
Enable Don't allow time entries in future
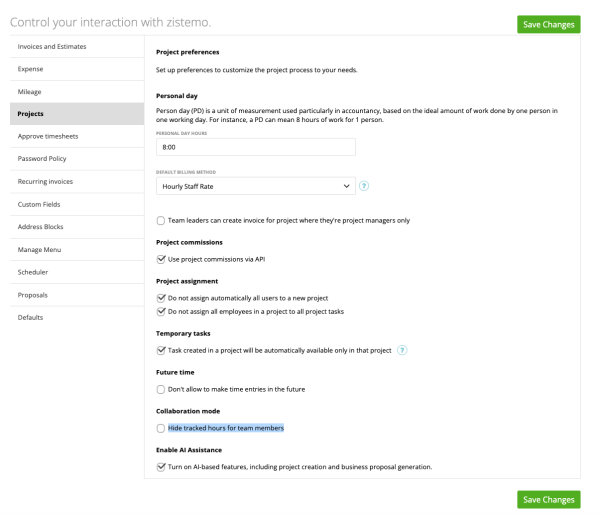pyautogui.click(x=161, y=389)
